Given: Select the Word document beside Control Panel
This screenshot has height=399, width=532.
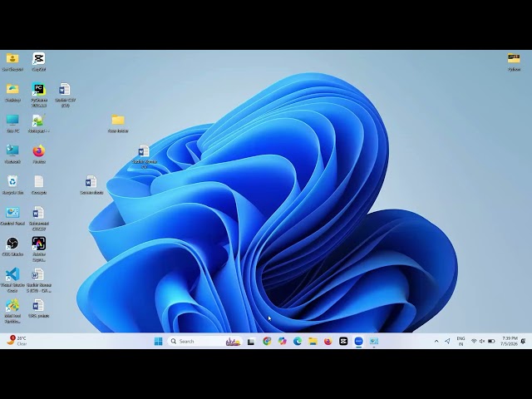Looking at the screenshot, I should pyautogui.click(x=39, y=219).
